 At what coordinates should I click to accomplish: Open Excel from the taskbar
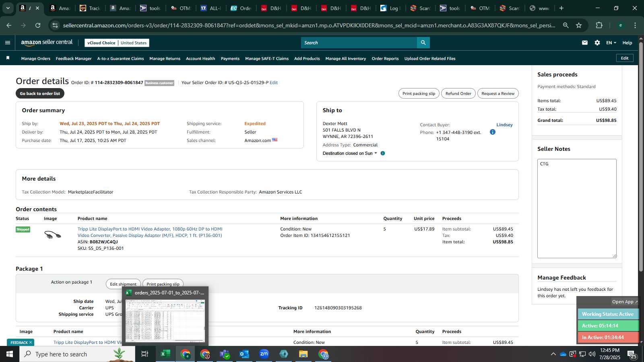coord(165,354)
